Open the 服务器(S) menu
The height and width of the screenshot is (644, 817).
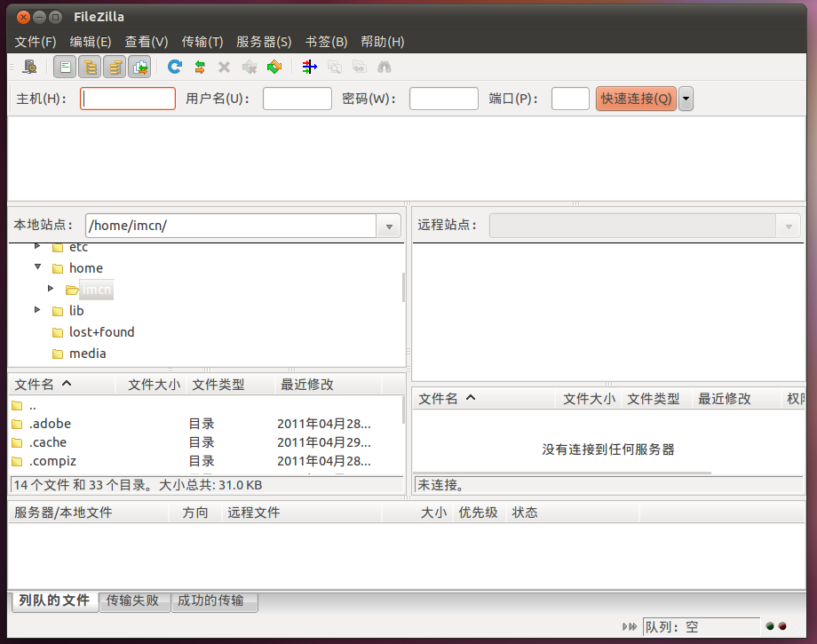(x=264, y=42)
